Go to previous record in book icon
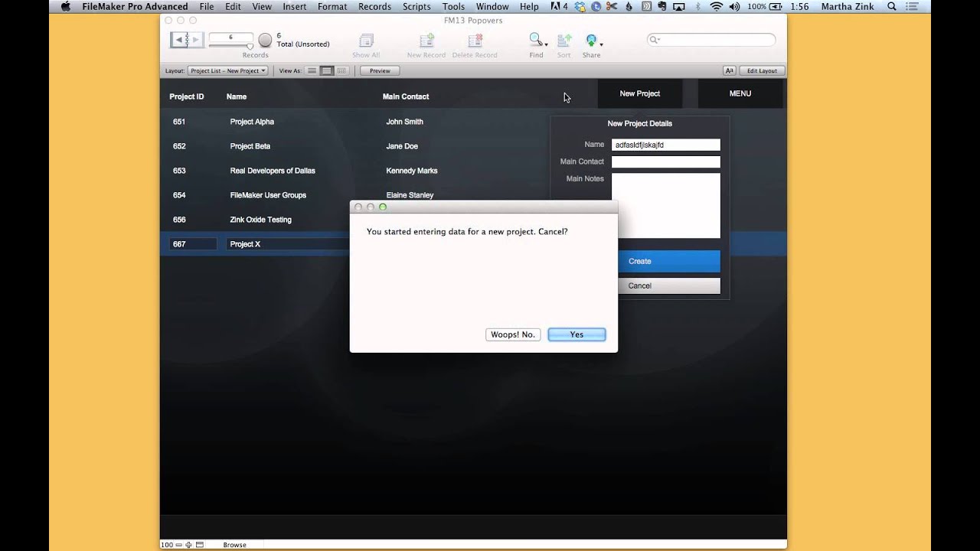This screenshot has width=980, height=551. pos(179,39)
